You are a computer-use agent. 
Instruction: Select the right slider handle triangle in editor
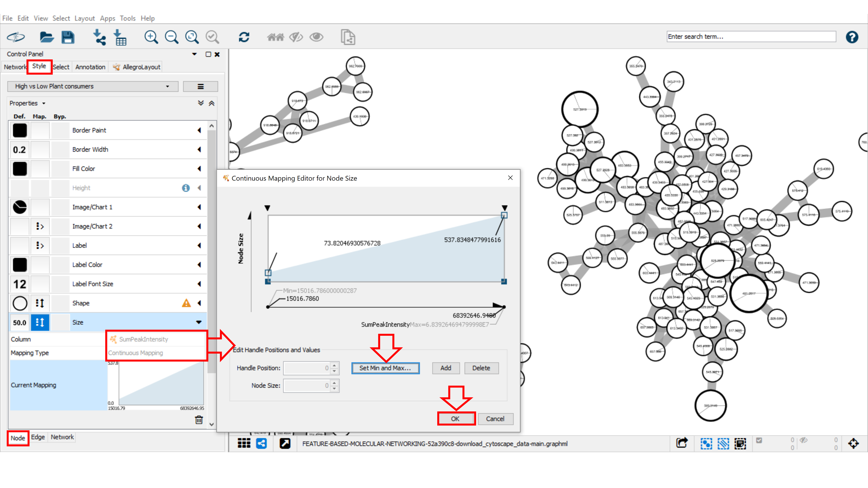click(505, 208)
